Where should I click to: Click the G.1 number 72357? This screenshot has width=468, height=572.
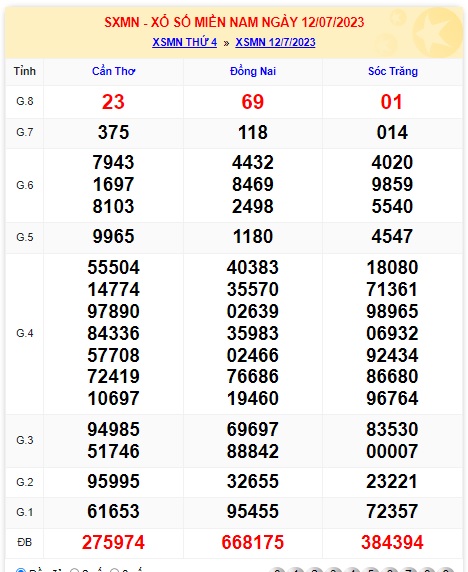point(392,511)
